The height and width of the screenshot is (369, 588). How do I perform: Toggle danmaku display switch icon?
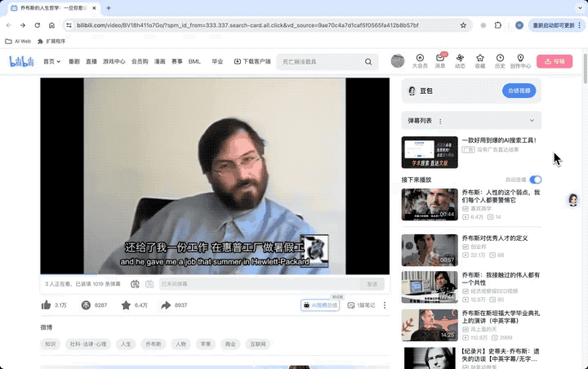click(135, 284)
